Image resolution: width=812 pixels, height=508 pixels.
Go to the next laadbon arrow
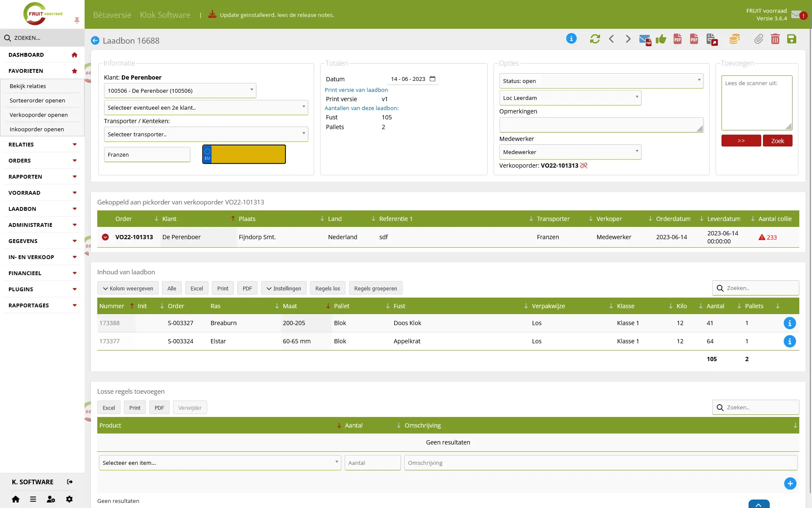[x=628, y=39]
